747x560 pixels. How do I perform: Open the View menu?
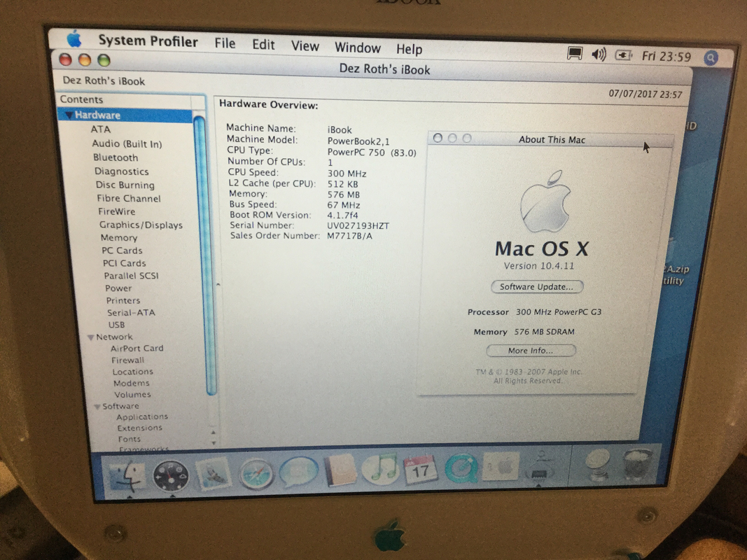pos(305,46)
